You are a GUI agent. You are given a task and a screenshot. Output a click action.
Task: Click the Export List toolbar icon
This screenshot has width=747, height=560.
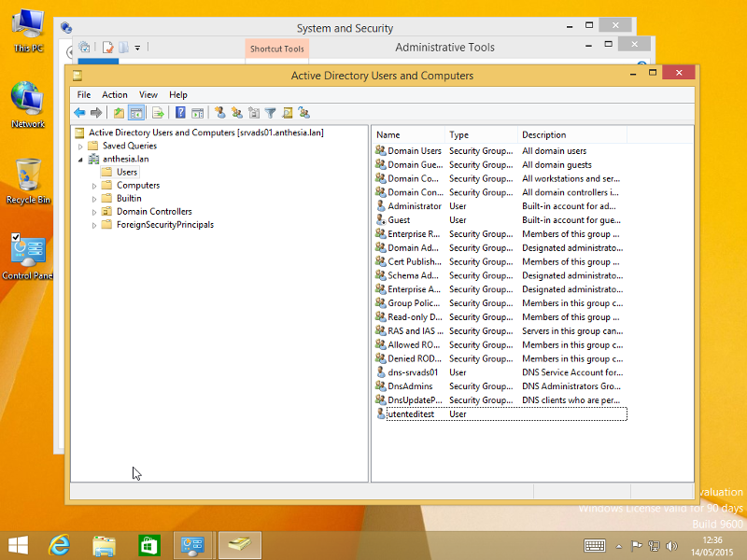tap(158, 113)
